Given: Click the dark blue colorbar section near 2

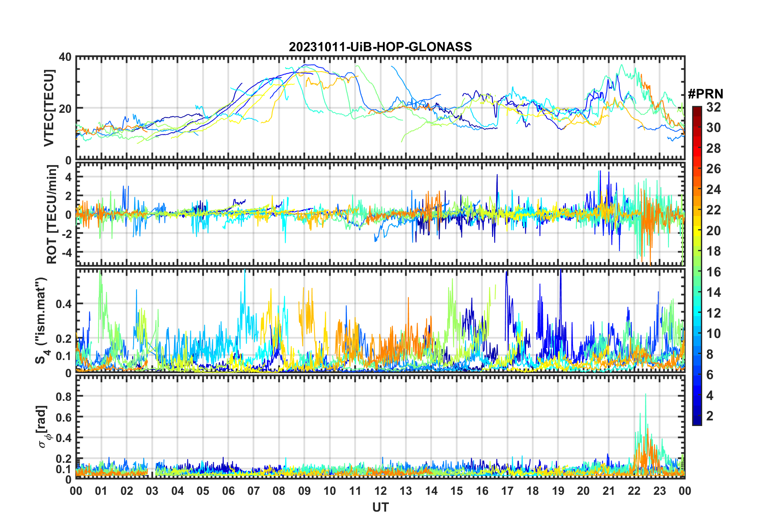Looking at the screenshot, I should (697, 416).
